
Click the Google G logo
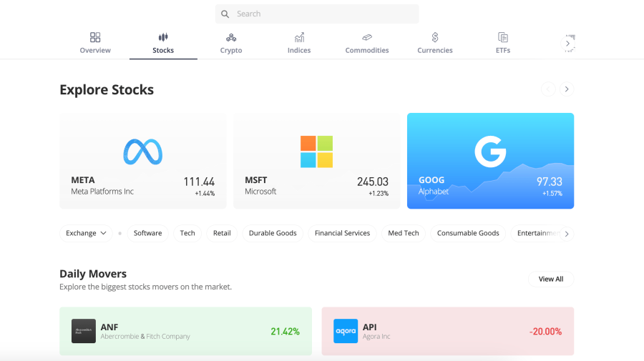coord(490,152)
